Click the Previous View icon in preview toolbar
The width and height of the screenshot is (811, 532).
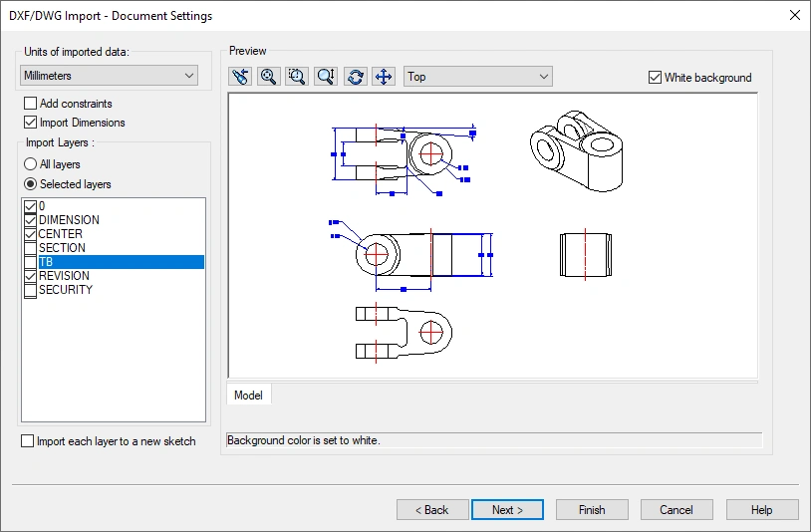coord(239,77)
